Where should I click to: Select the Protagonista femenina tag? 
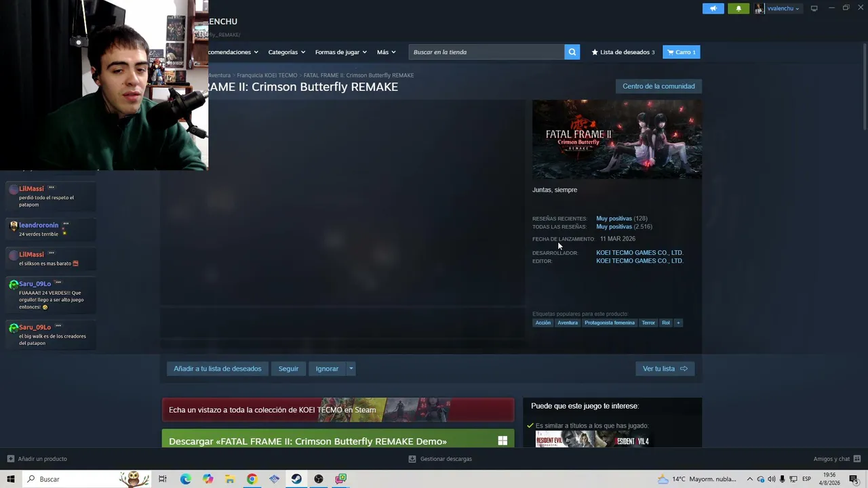pyautogui.click(x=610, y=323)
